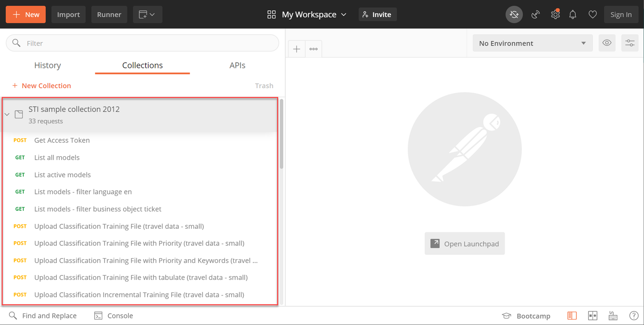Click the Sign In button
Image resolution: width=644 pixels, height=325 pixels.
tap(621, 14)
